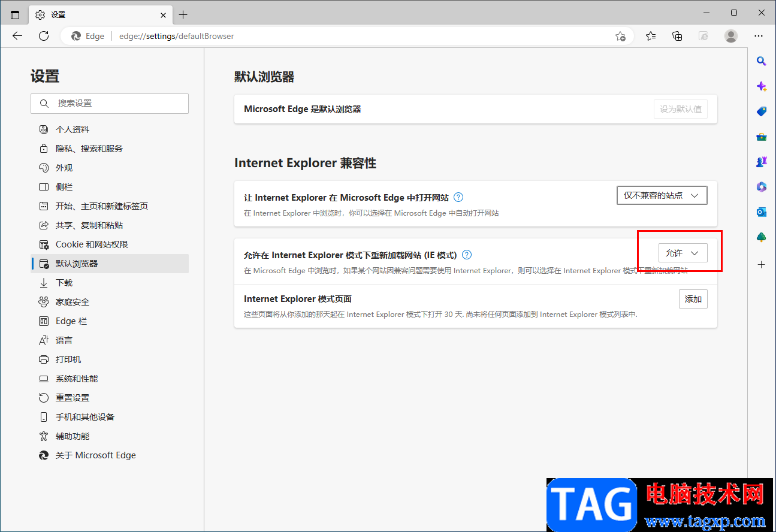Open the profile avatar
The height and width of the screenshot is (532, 776).
pos(731,36)
